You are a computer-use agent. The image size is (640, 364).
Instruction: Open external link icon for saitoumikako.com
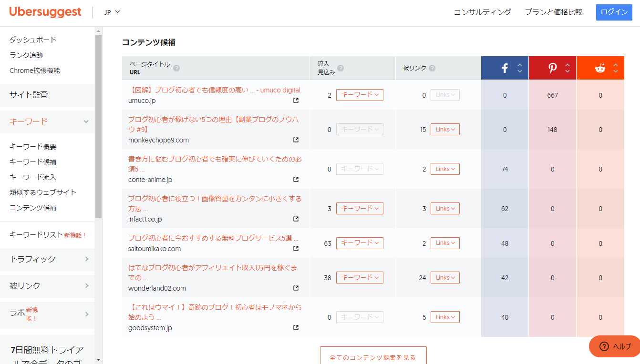tap(296, 249)
